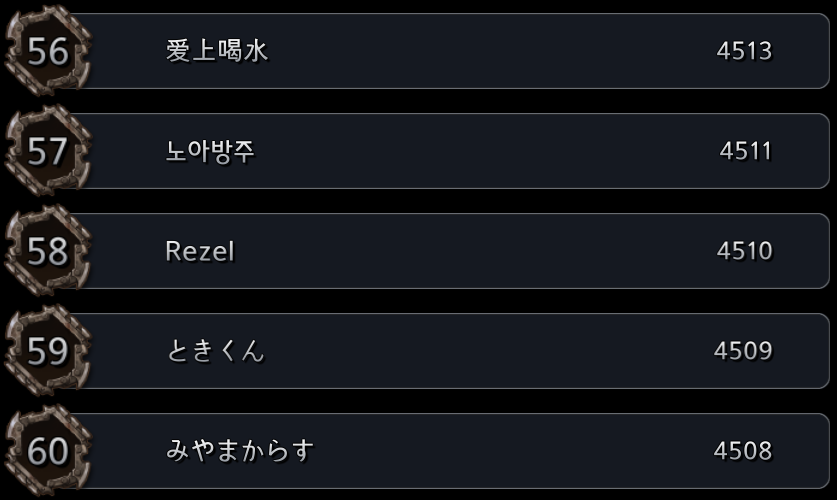Click the score 4509
The width and height of the screenshot is (837, 500).
(743, 351)
